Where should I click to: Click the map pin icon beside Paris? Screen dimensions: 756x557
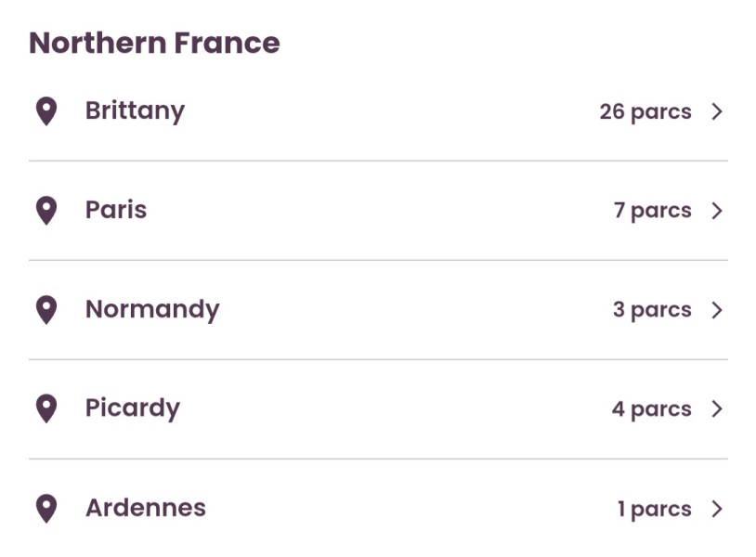[46, 211]
